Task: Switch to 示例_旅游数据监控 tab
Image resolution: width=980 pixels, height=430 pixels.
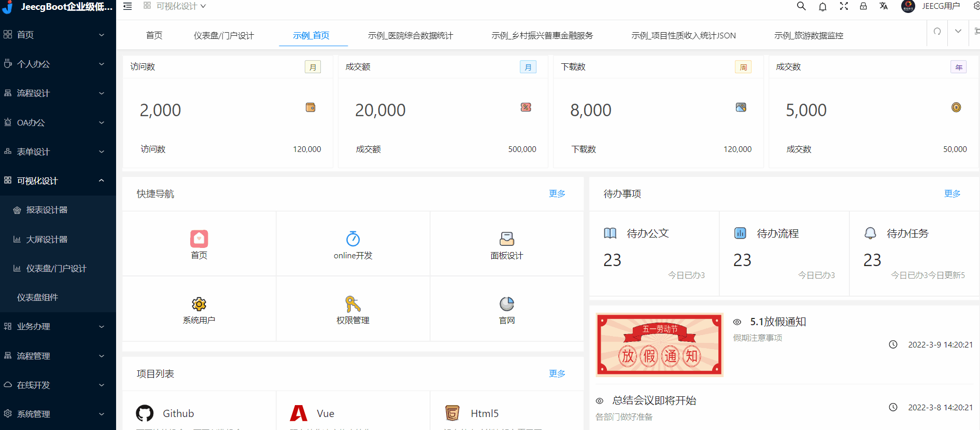Action: 809,35
